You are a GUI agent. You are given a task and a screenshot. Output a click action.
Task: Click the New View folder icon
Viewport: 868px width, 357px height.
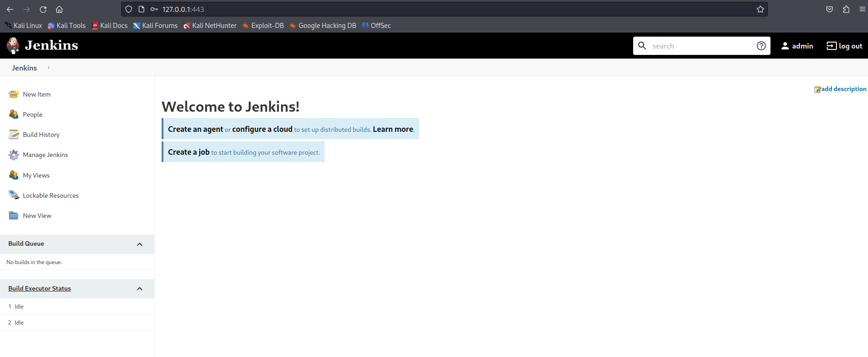pyautogui.click(x=14, y=216)
